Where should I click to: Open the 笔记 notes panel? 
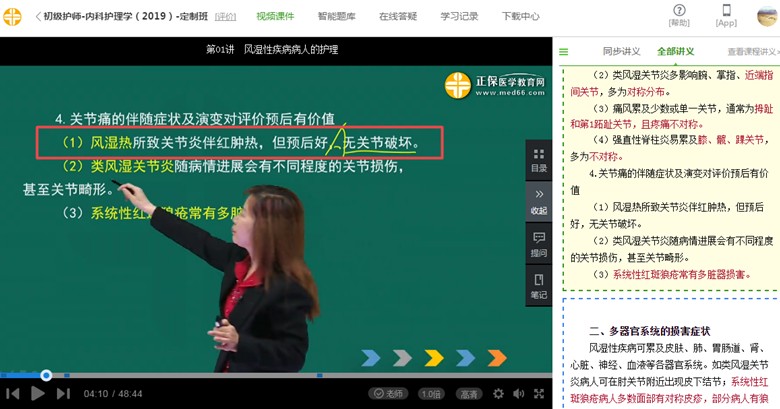(x=539, y=286)
